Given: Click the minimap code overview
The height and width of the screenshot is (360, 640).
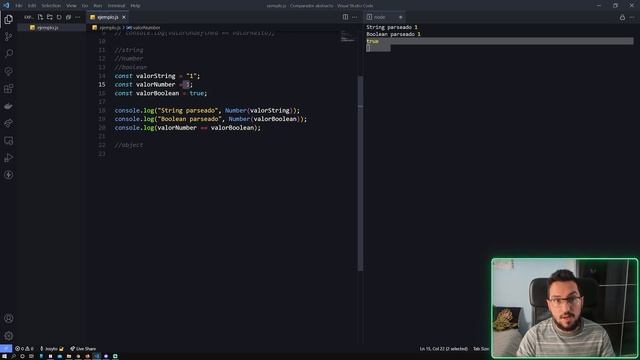Looking at the screenshot, I should (348, 36).
